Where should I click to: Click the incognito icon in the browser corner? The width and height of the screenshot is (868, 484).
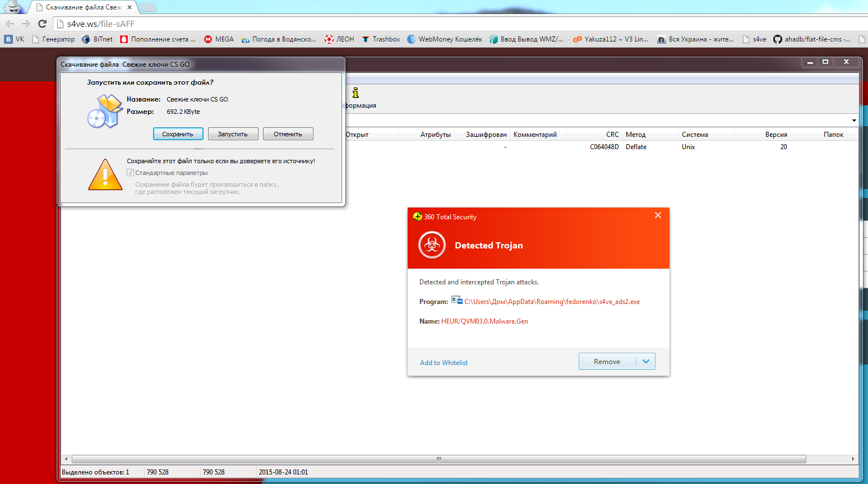coord(13,7)
